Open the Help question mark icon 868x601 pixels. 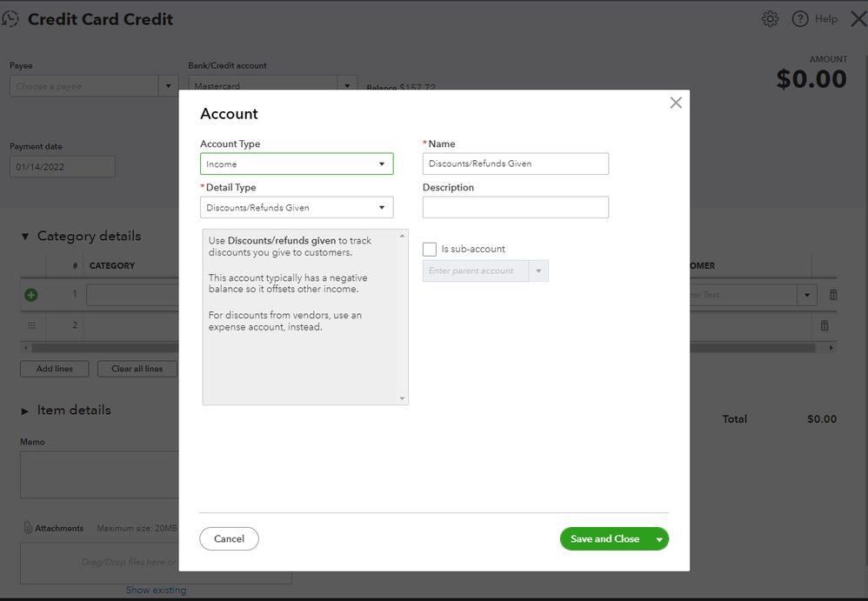click(800, 19)
